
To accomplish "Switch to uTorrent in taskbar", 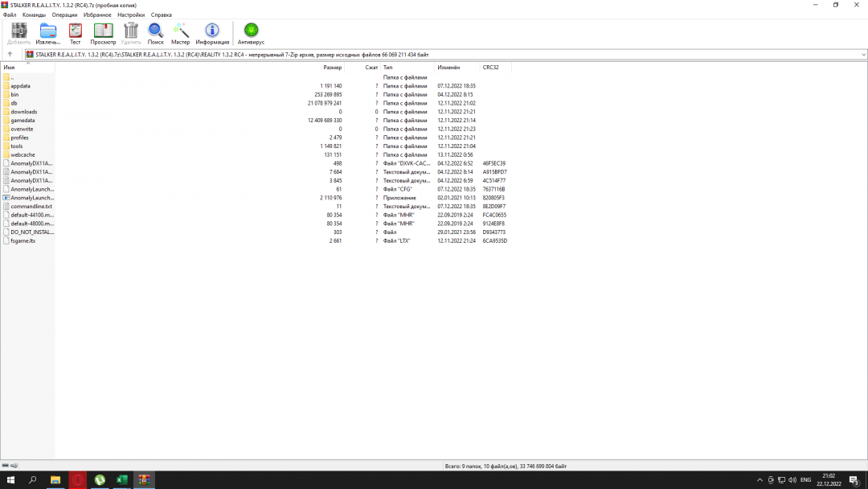I will click(x=100, y=480).
